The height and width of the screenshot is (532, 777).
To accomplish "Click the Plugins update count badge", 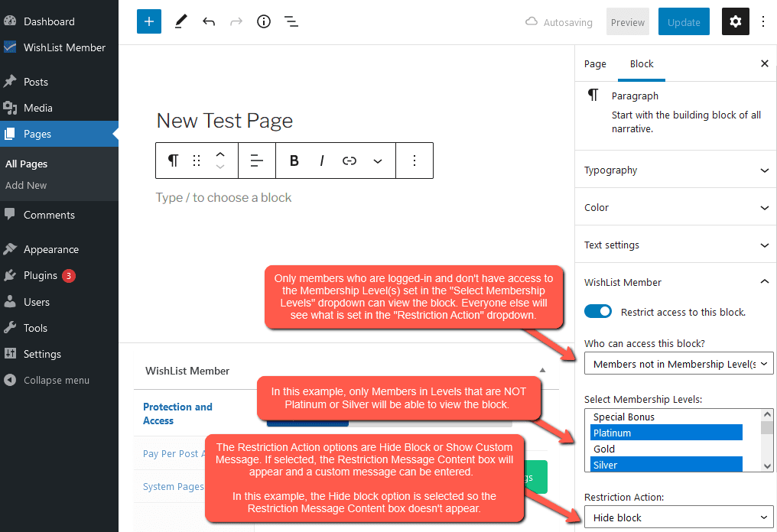I will [69, 275].
